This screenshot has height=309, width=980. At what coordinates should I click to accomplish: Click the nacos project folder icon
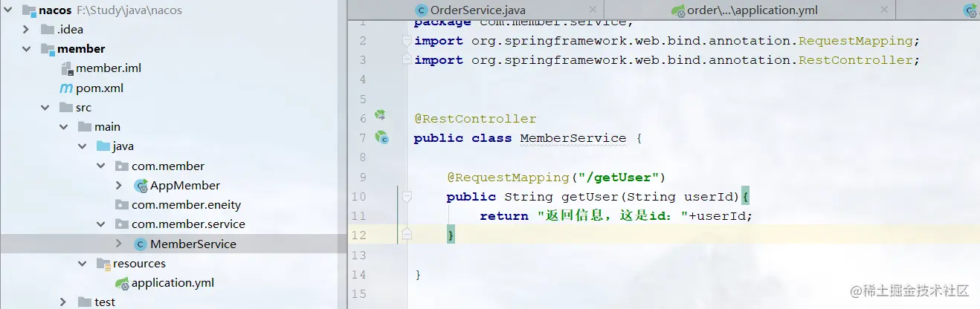coord(28,10)
